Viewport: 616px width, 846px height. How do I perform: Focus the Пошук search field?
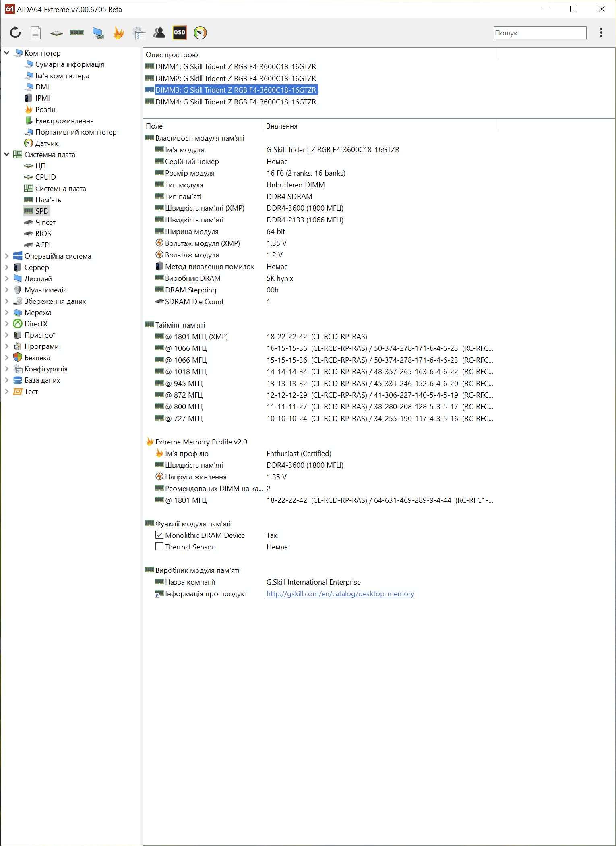click(x=540, y=33)
